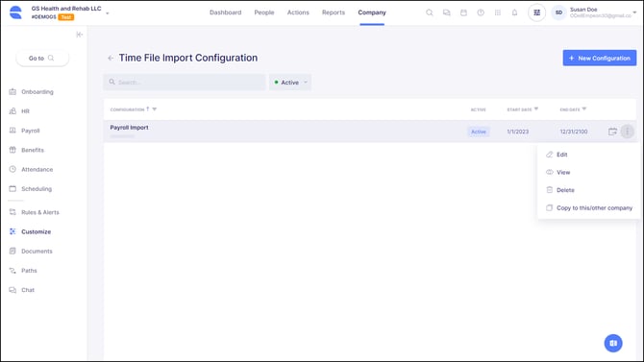Go back using the arrow beside page title
644x362 pixels.
111,59
